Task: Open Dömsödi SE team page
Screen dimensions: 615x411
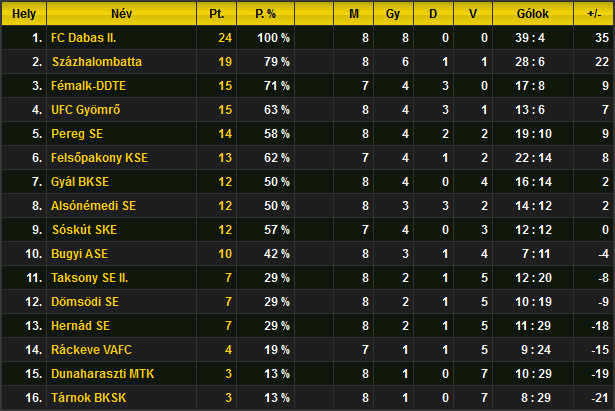Action: (85, 302)
